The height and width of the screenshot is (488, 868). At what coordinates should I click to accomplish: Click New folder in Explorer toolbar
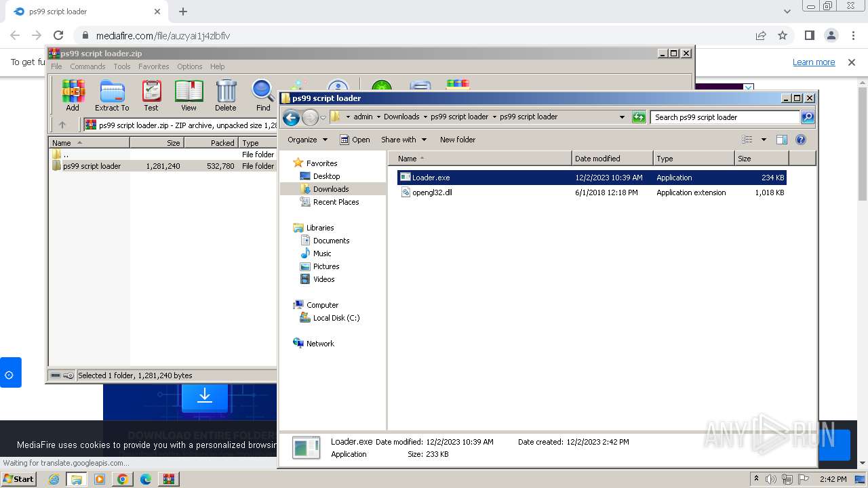458,140
